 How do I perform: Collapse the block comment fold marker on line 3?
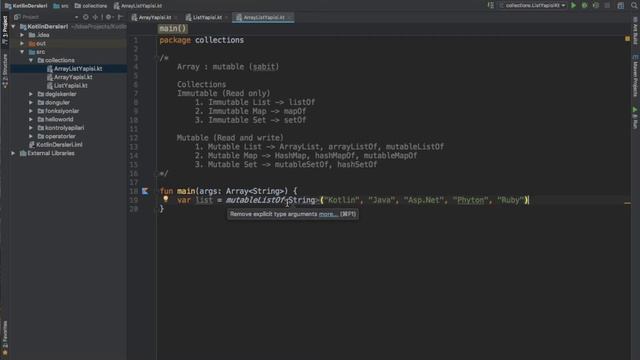pos(157,58)
